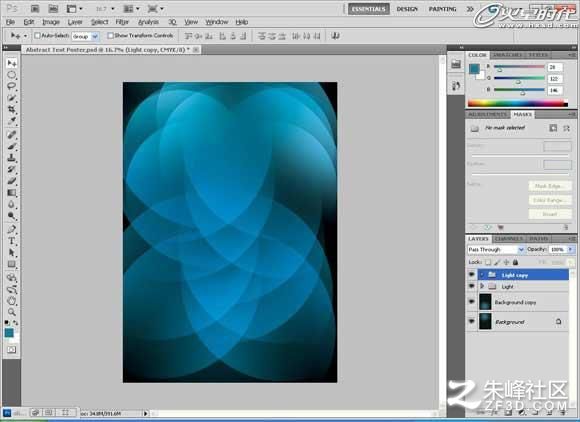Enable the Auto-Select checkbox
The height and width of the screenshot is (422, 580).
[x=37, y=36]
